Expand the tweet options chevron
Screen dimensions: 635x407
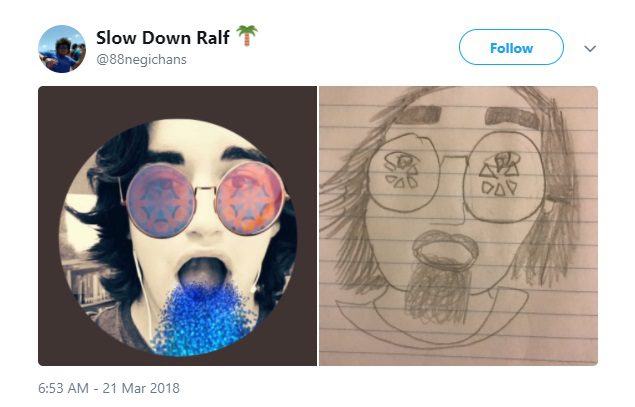pyautogui.click(x=590, y=48)
